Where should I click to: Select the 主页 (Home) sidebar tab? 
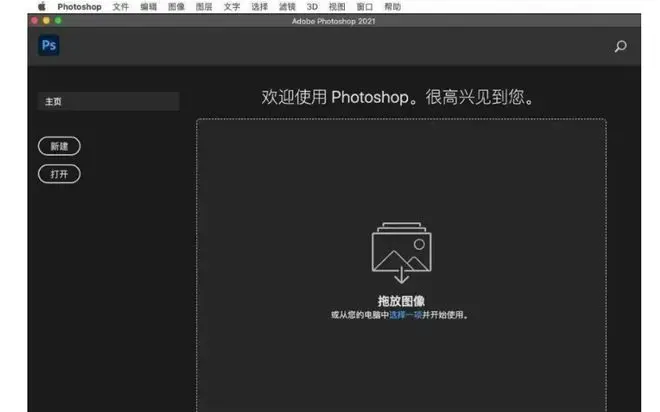109,101
